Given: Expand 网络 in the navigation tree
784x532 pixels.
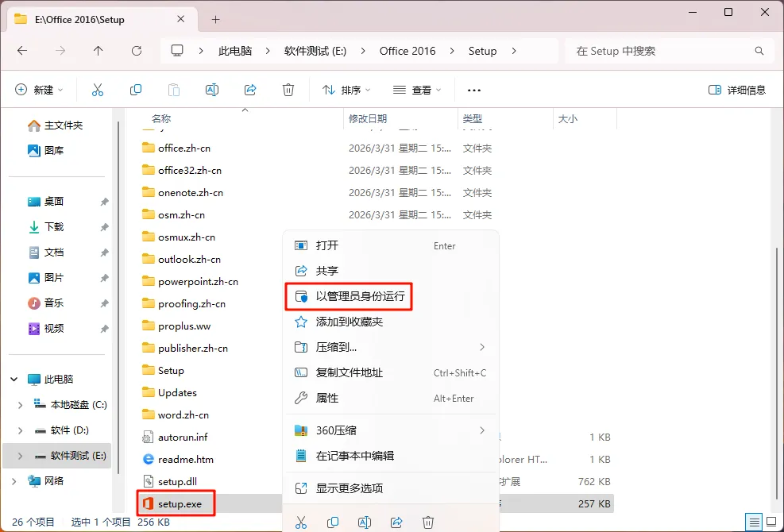Looking at the screenshot, I should [14, 481].
